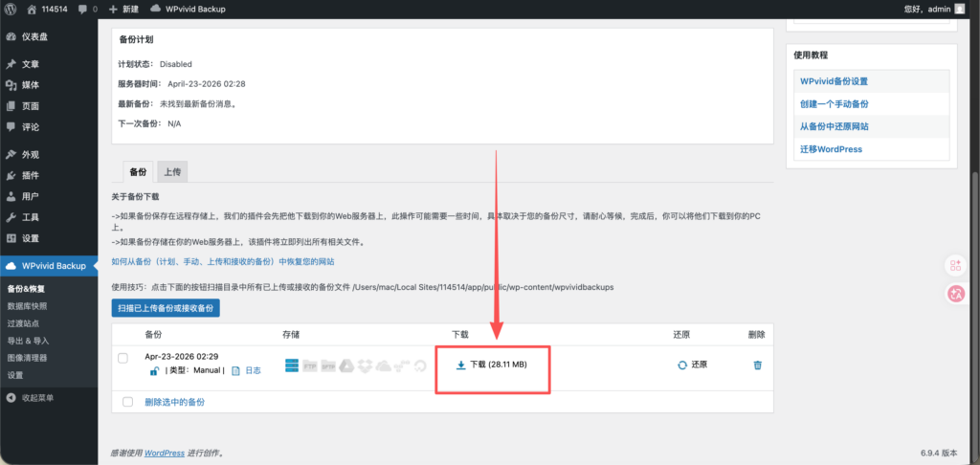Viewport: 980px width, 465px height.
Task: Click the local server storage icon
Action: tap(292, 365)
